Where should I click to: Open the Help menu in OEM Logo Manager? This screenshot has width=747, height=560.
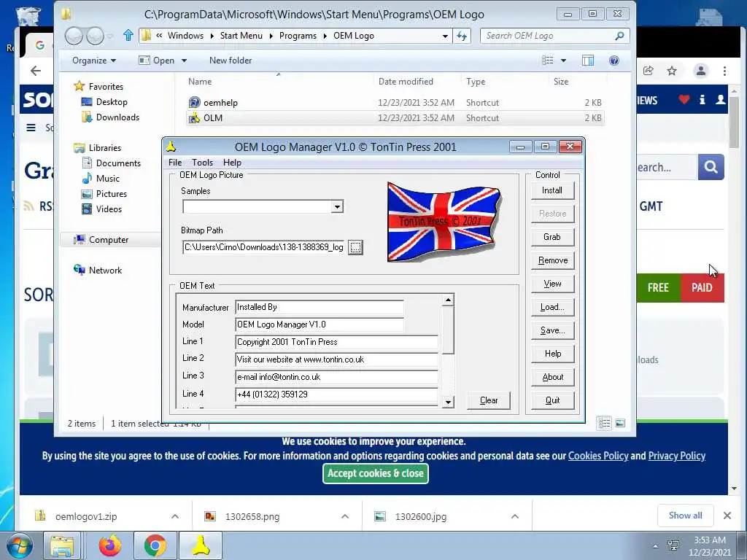(x=232, y=163)
